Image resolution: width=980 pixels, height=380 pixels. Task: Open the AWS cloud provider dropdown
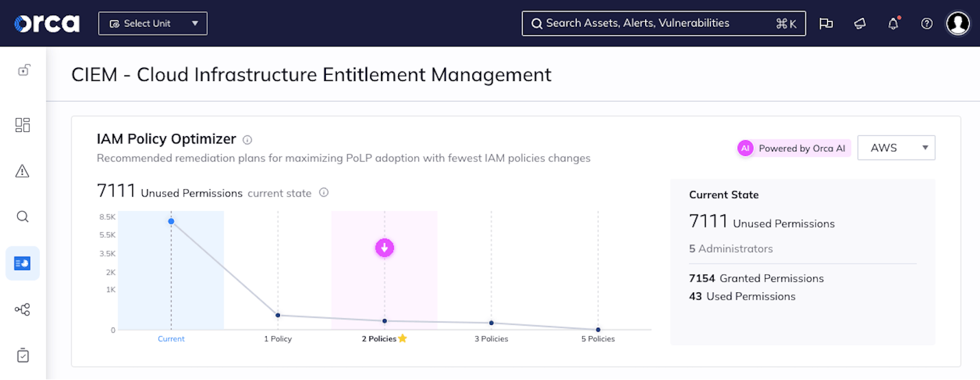[896, 148]
